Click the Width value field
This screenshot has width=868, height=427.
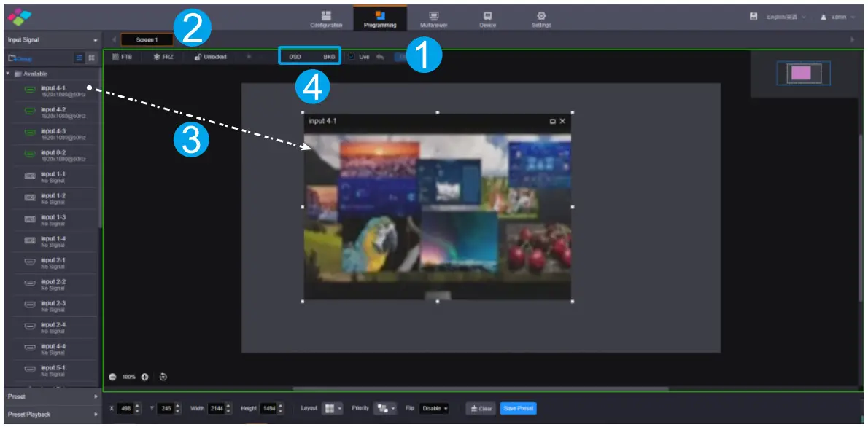(216, 409)
